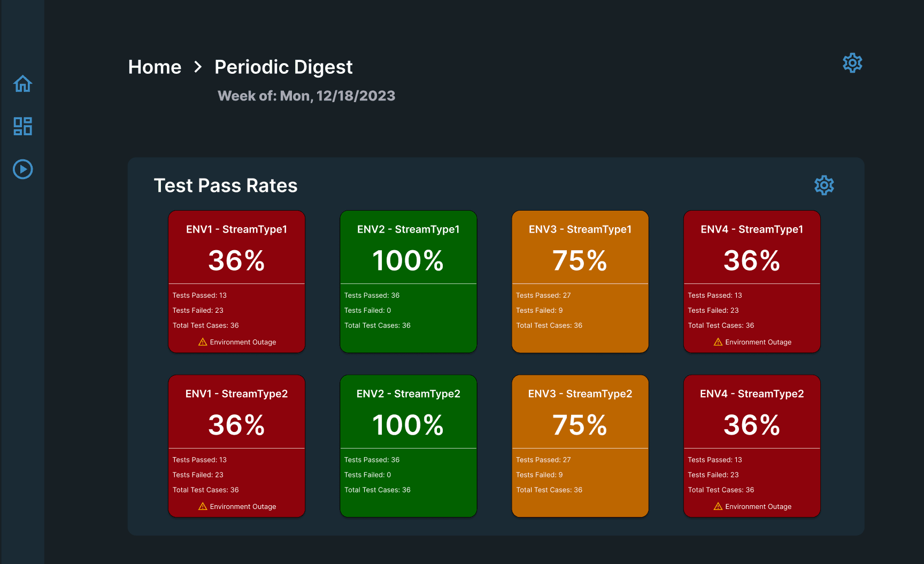Open the page settings gear at top right
The height and width of the screenshot is (564, 924).
[852, 63]
